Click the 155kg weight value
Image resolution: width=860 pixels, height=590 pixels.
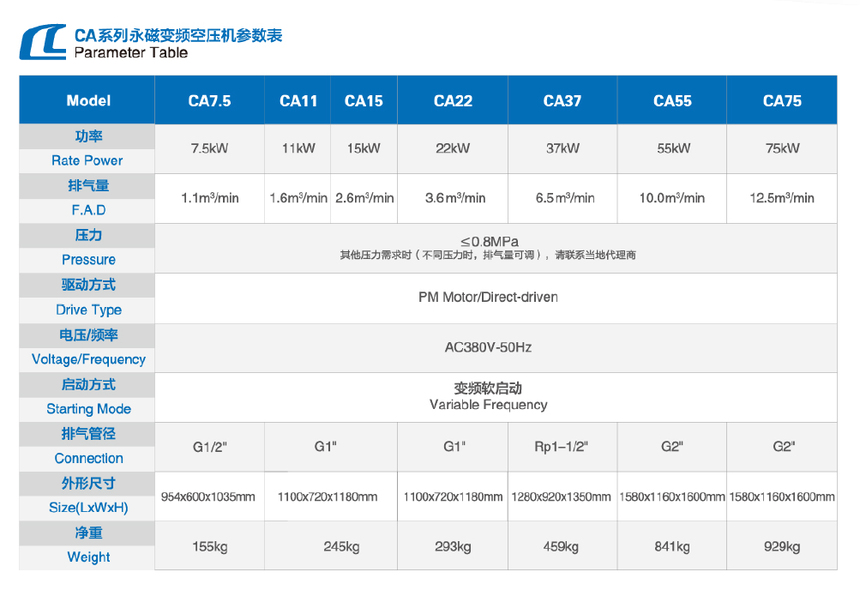[210, 547]
